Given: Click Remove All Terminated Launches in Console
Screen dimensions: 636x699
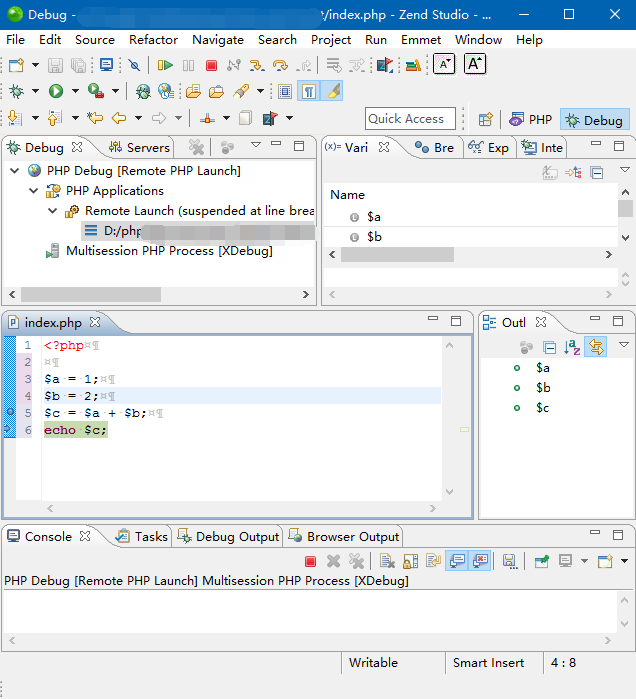Looking at the screenshot, I should [x=356, y=561].
